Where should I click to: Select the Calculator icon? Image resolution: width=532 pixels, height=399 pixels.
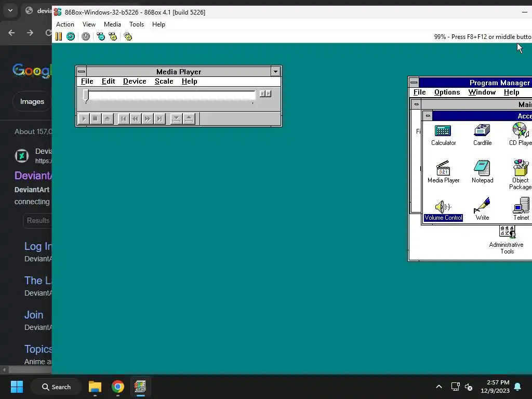(x=443, y=135)
